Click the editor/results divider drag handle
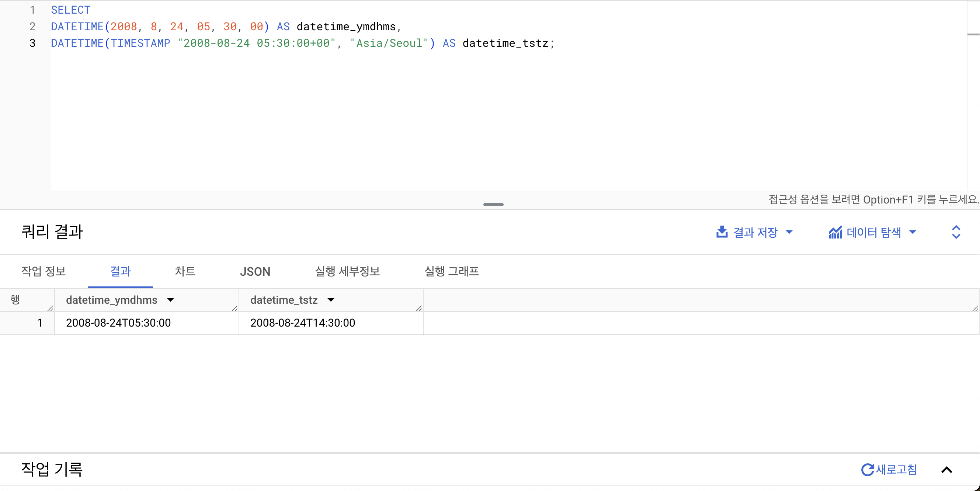The image size is (980, 491). pyautogui.click(x=493, y=205)
